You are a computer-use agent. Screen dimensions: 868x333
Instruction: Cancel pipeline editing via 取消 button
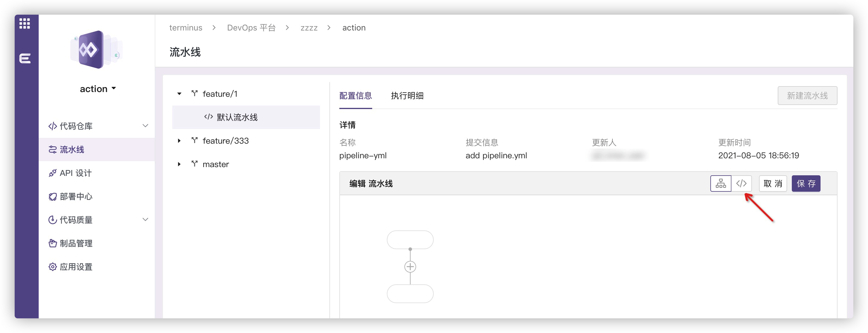point(773,183)
